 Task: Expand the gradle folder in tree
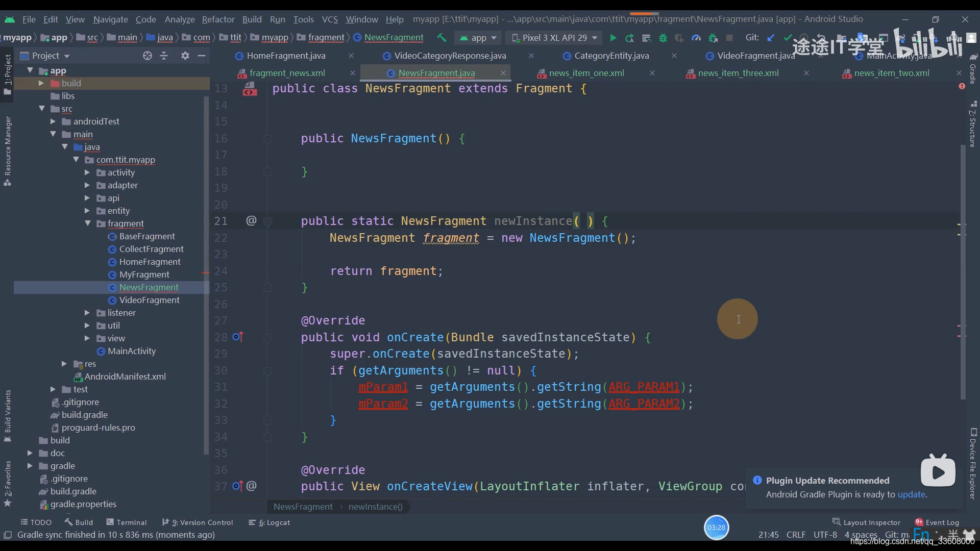coord(30,466)
